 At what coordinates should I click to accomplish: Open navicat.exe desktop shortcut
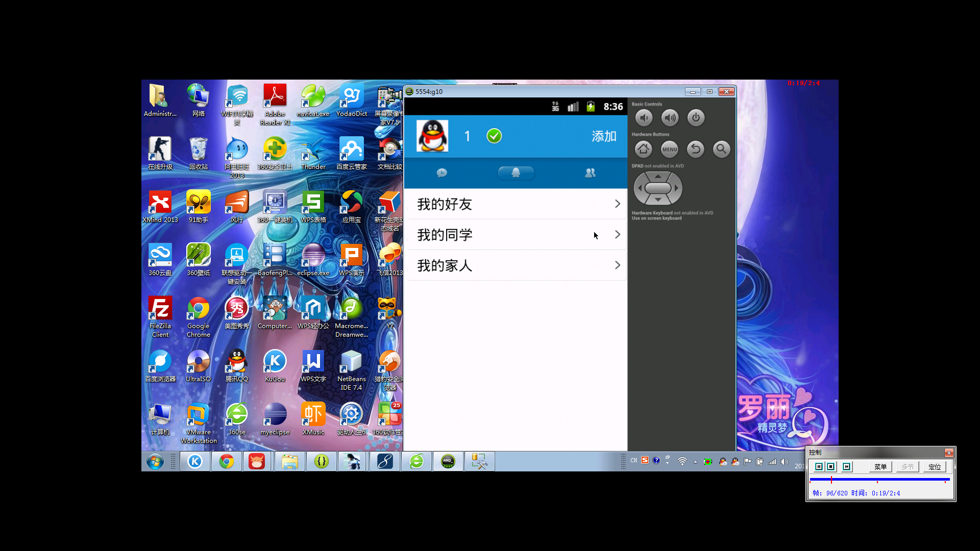(313, 101)
